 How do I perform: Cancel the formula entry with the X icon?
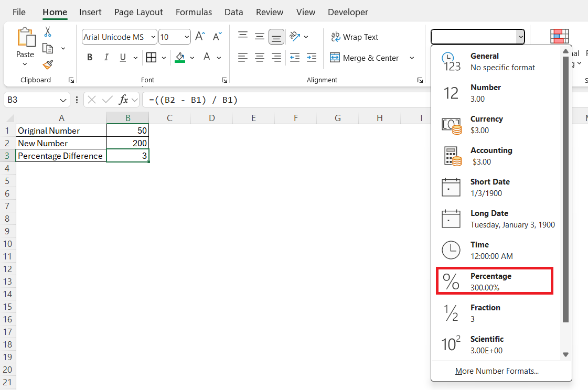click(x=92, y=100)
